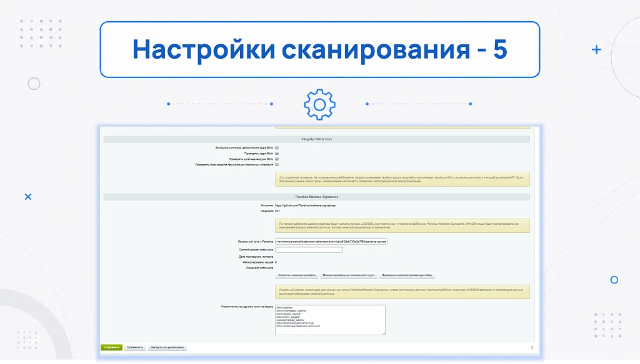Save settings with the green 'Сохранить' button
This screenshot has width=640, height=364.
coord(111,347)
